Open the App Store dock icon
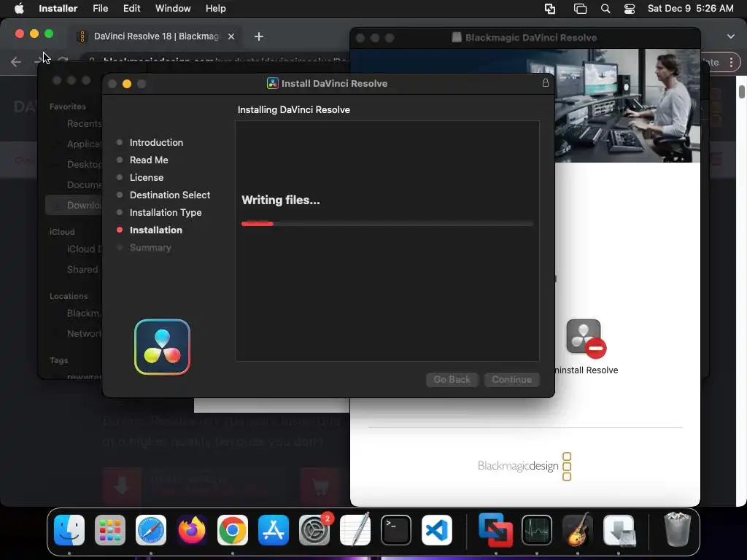747x560 pixels. point(274,530)
